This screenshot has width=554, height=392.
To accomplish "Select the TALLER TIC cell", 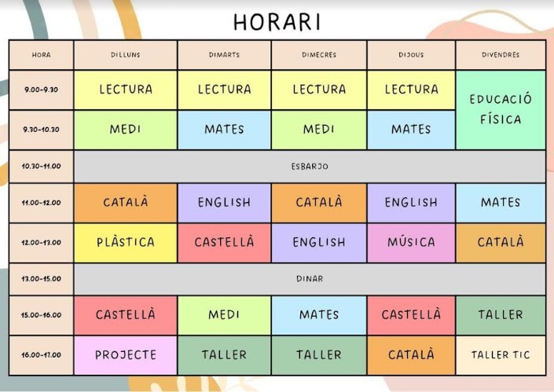I will coord(501,355).
